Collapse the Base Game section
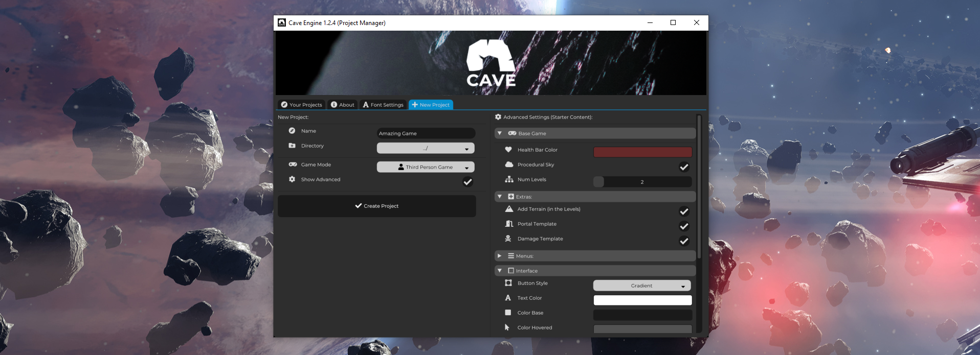Image resolution: width=980 pixels, height=355 pixels. (x=595, y=133)
